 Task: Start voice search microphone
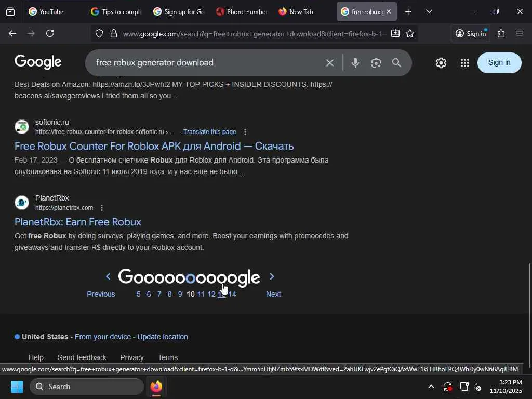point(355,63)
